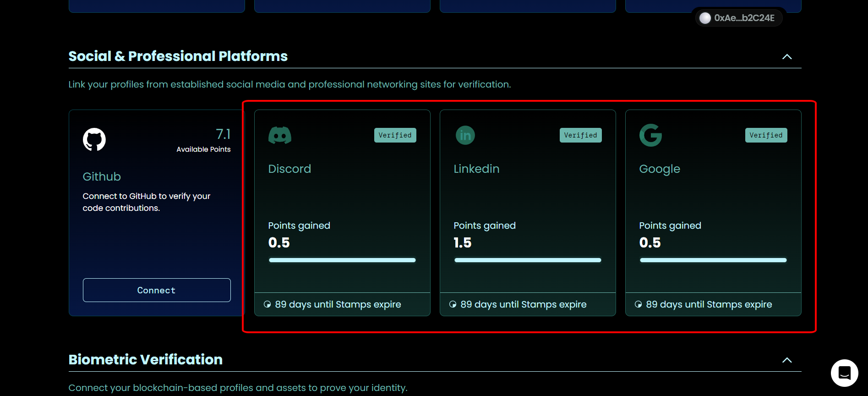Click the 7.1 available points value
Screen dimensions: 868x396
223,134
